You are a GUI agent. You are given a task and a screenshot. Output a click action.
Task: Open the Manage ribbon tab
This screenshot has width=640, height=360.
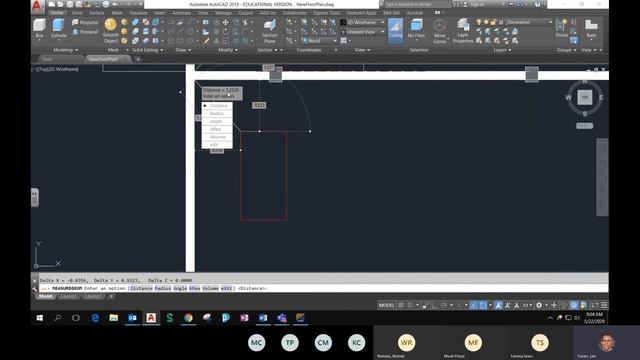(223, 13)
